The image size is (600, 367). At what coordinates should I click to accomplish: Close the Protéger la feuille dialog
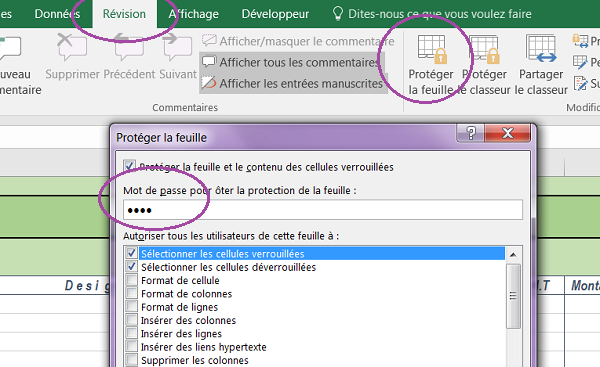point(508,133)
